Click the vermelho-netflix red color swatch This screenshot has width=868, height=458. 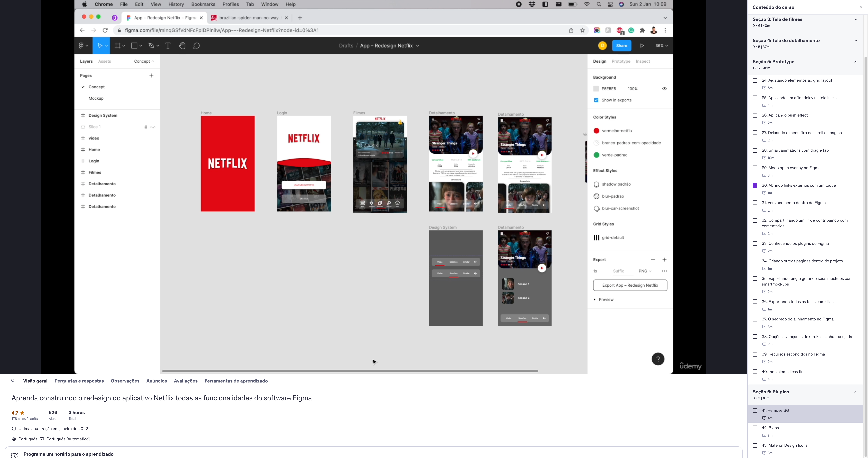(596, 131)
